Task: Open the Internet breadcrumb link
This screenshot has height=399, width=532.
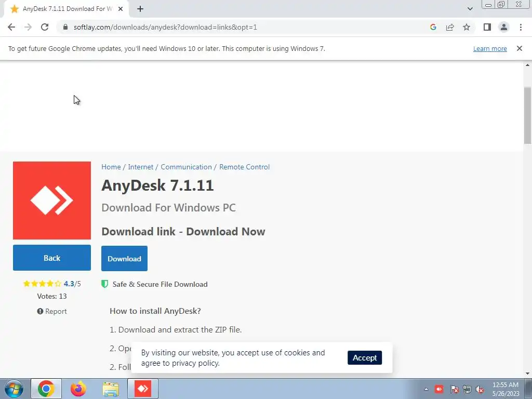Action: coord(140,167)
